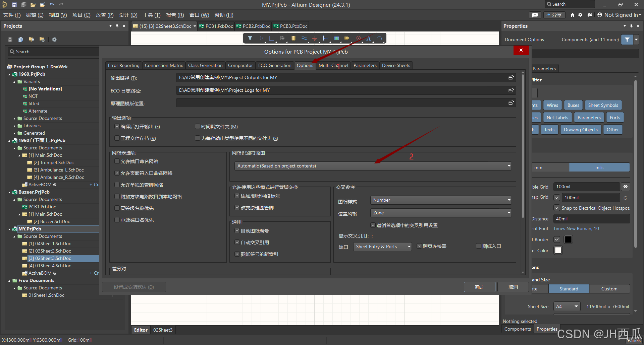Select the Place Arc tool
Image resolution: width=644 pixels, height=345 pixels.
(379, 38)
